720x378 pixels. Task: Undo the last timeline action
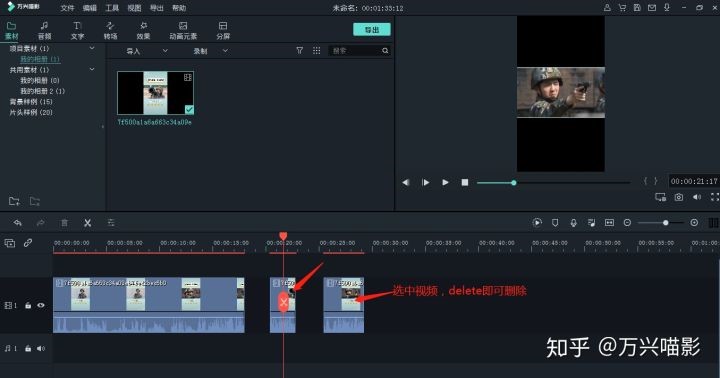click(x=17, y=223)
